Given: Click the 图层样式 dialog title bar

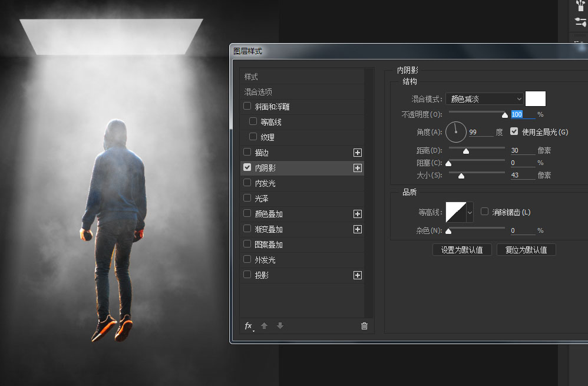Looking at the screenshot, I should click(409, 51).
